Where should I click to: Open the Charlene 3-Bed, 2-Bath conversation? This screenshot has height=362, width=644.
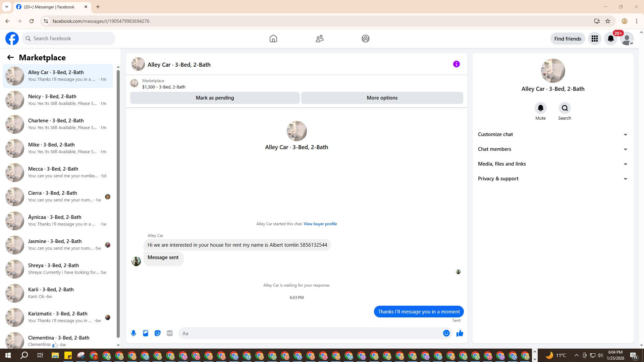[58, 124]
